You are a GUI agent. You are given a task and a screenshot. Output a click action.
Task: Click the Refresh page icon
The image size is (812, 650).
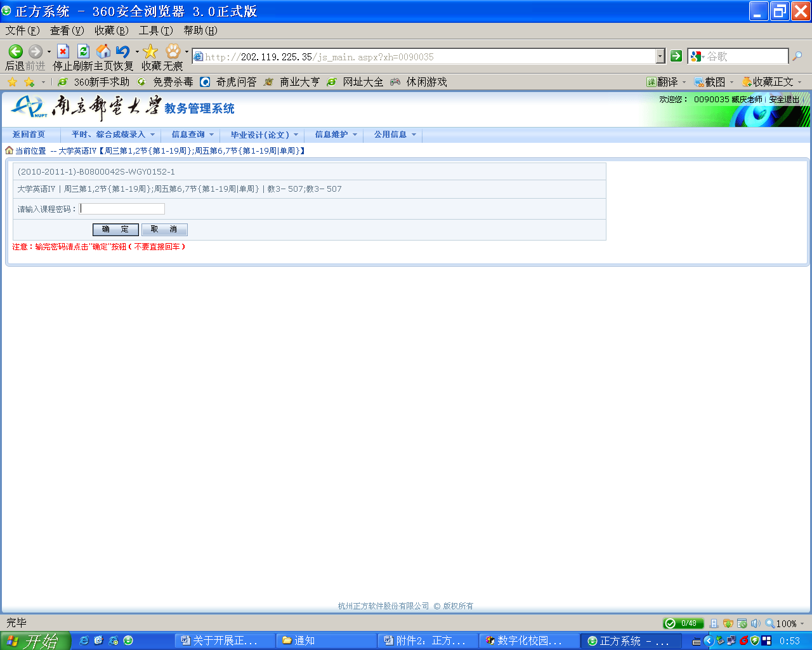pyautogui.click(x=83, y=51)
